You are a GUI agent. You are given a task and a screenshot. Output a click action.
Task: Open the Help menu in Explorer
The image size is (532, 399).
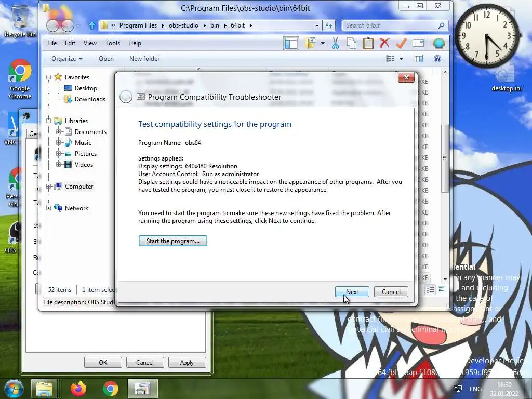coord(135,43)
